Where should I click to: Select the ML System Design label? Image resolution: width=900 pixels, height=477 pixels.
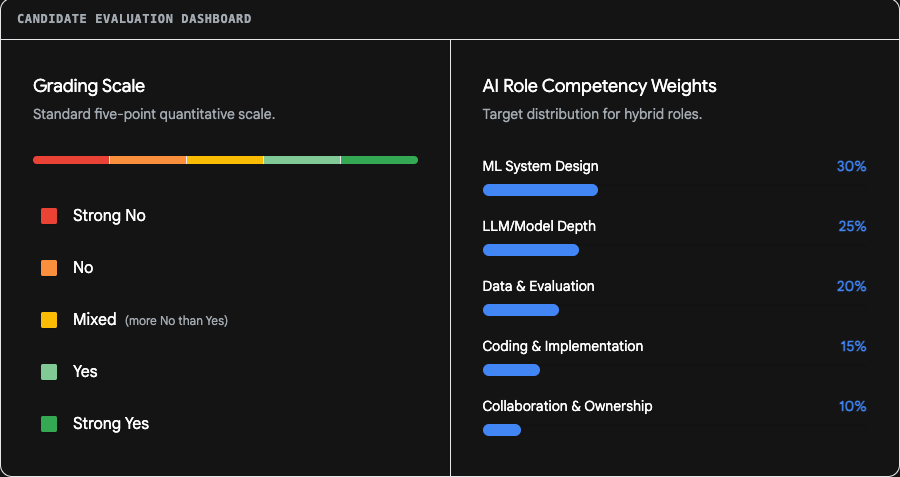(540, 166)
